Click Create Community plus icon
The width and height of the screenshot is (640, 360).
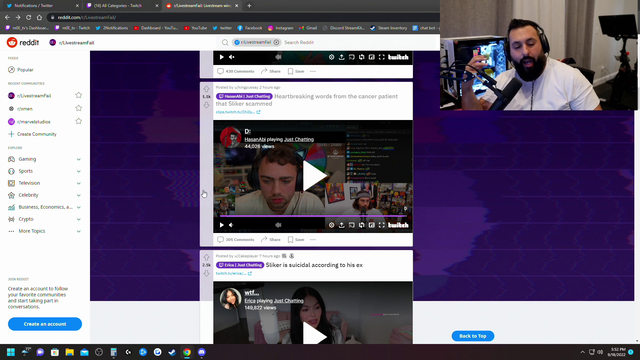11,134
